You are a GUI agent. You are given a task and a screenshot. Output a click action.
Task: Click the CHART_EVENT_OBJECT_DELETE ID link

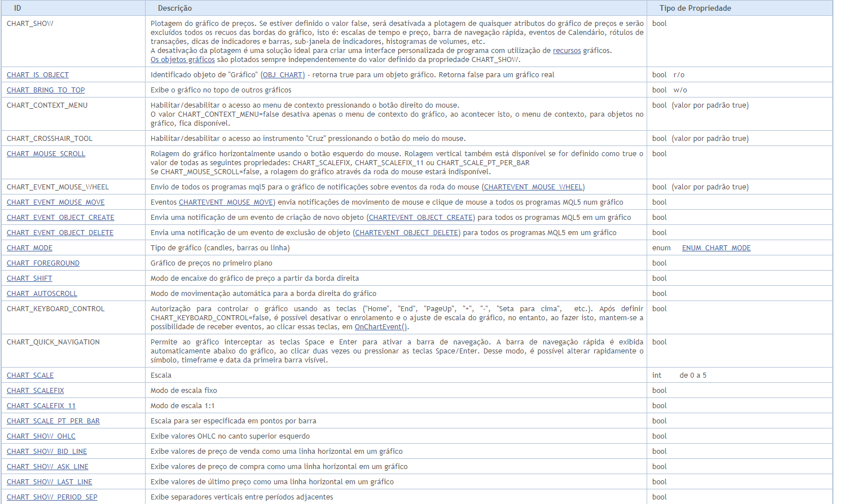click(60, 233)
